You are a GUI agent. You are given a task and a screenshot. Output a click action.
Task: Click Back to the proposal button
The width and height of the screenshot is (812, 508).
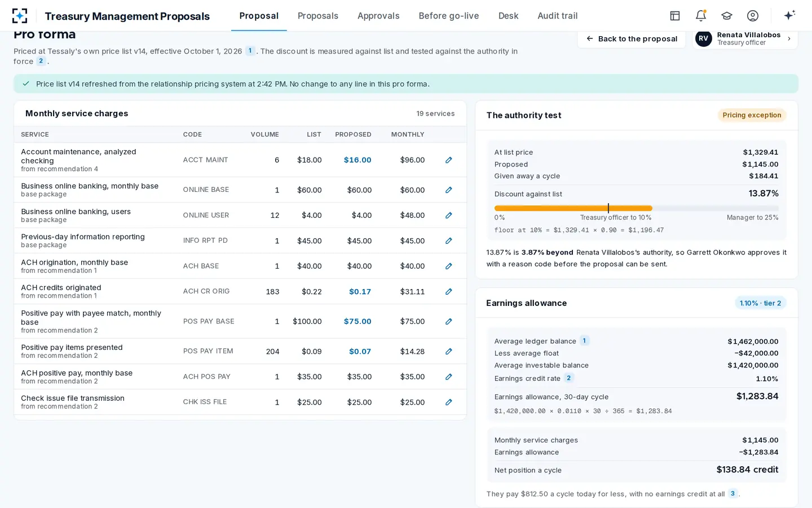coord(632,38)
